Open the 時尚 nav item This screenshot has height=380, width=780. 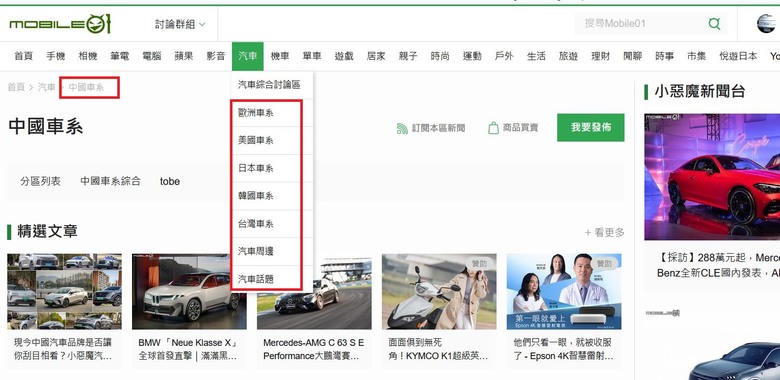(x=440, y=56)
